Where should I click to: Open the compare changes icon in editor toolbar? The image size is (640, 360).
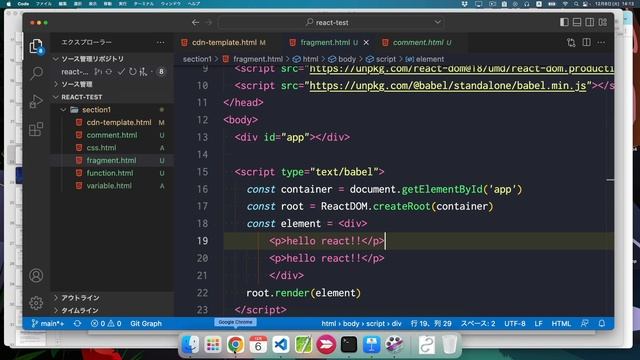[x=571, y=42]
